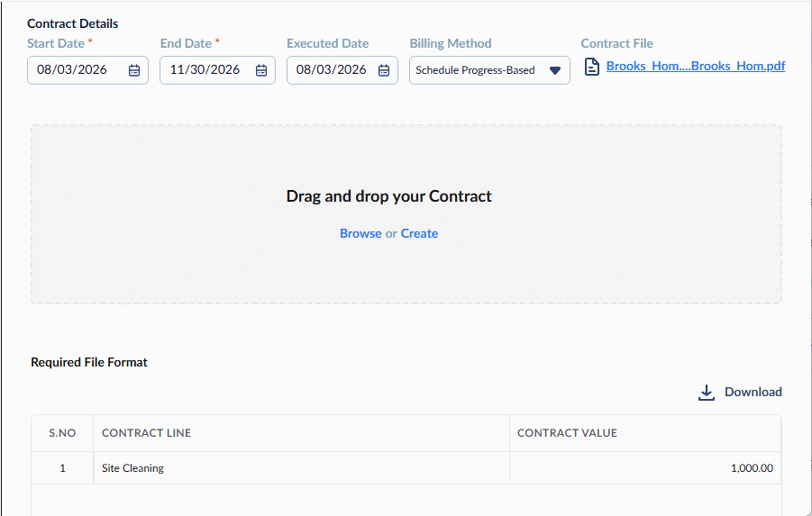Open the Brooks_Hom contract PDF link

point(696,67)
